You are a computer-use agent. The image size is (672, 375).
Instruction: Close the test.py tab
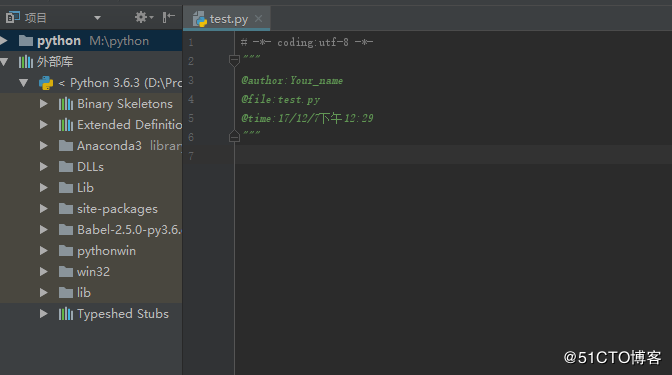(x=258, y=18)
